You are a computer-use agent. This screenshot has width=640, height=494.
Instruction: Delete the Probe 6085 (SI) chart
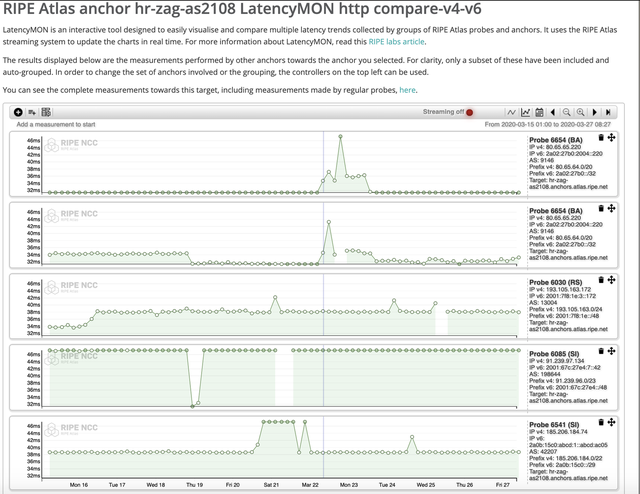click(601, 351)
